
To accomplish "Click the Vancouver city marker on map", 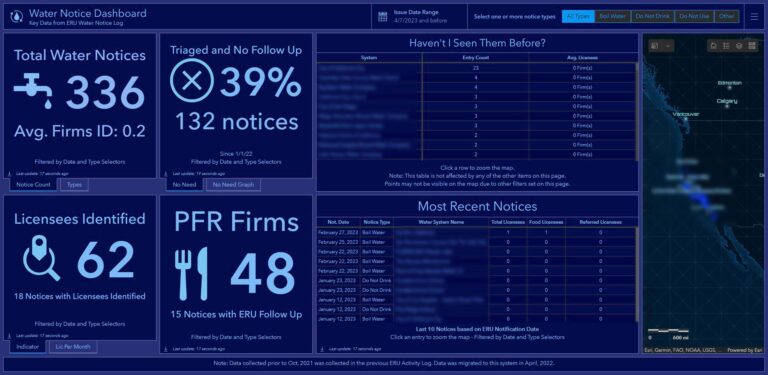I will (x=685, y=119).
